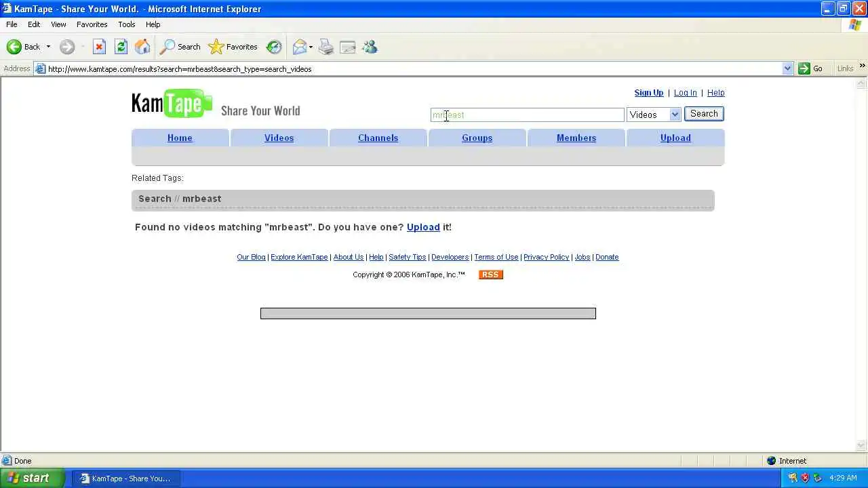Screen dimensions: 868x488
Task: Click the green Go arrow button
Action: click(804, 68)
